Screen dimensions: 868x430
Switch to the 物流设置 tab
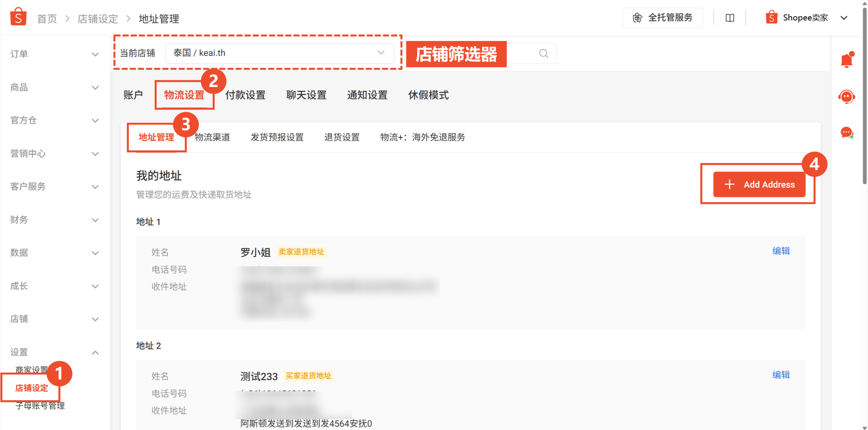click(x=184, y=95)
